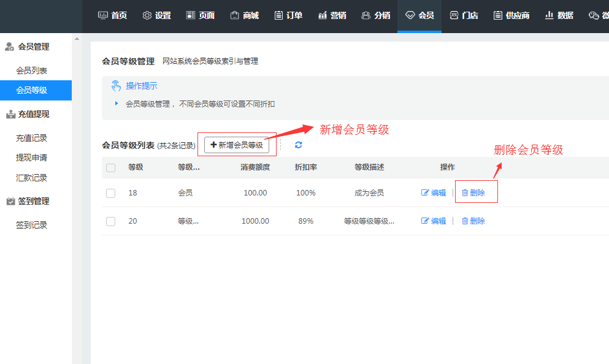Viewport: 609px width, 364px height.
Task: Refresh the member level list
Action: tap(298, 145)
